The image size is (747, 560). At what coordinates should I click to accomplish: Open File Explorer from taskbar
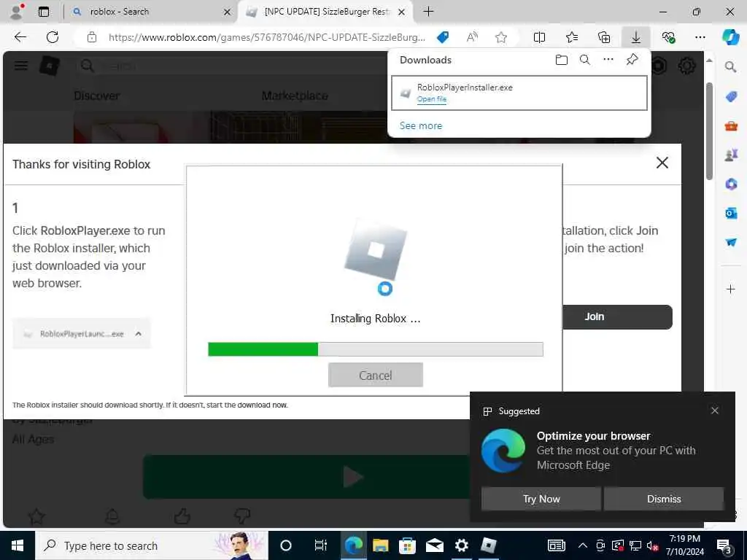click(x=380, y=545)
